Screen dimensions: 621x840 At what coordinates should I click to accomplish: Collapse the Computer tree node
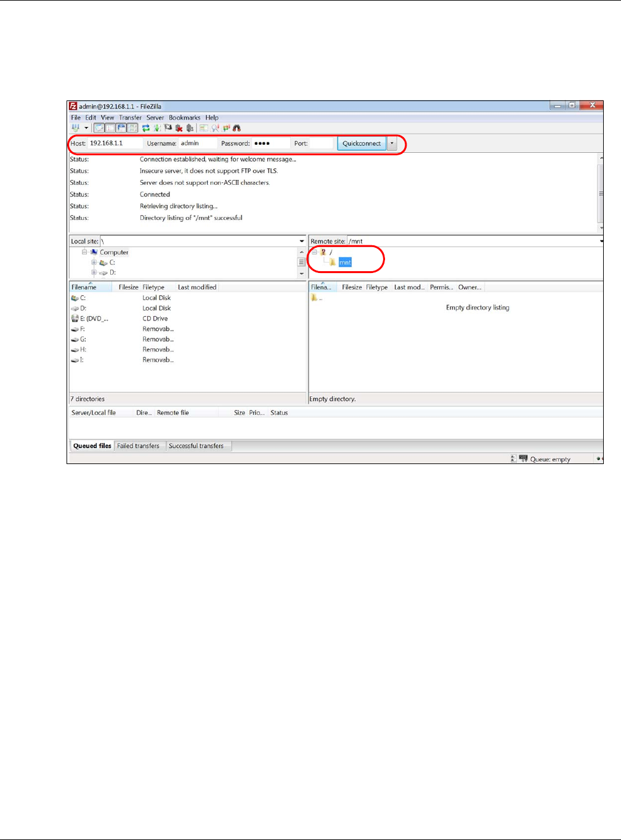[x=84, y=252]
